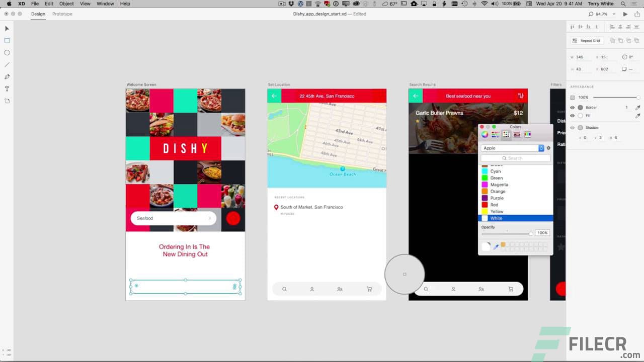644x362 pixels.
Task: Pick the eyedropper in the Colors panel
Action: point(495,246)
